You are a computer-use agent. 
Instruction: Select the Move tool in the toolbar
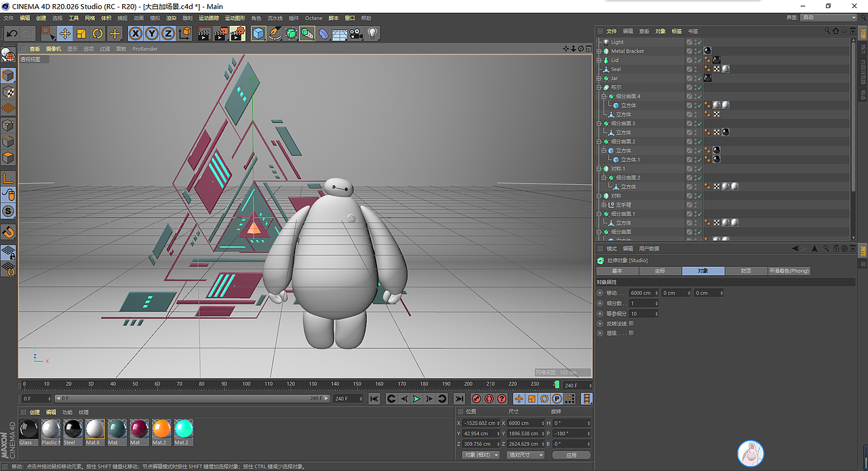click(x=65, y=33)
